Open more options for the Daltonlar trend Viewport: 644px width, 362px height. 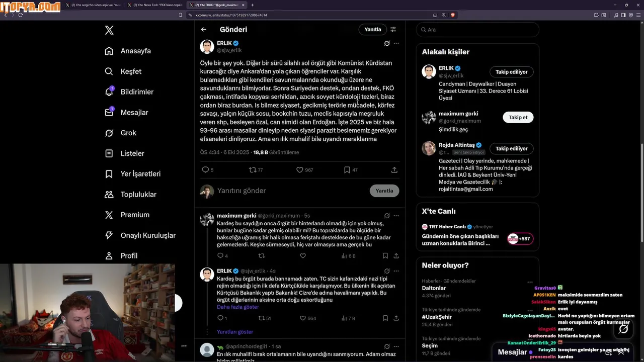click(530, 282)
